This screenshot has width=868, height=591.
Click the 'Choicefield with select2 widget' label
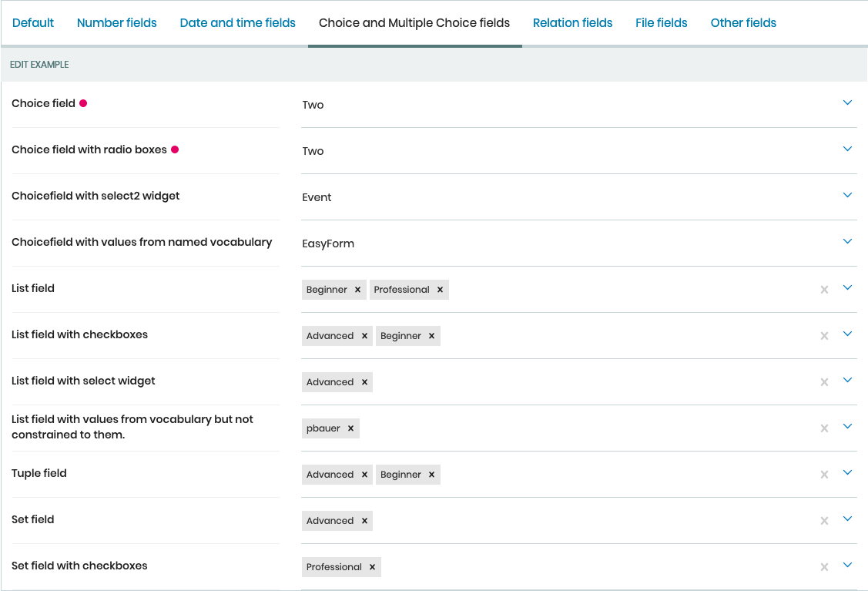pos(96,196)
